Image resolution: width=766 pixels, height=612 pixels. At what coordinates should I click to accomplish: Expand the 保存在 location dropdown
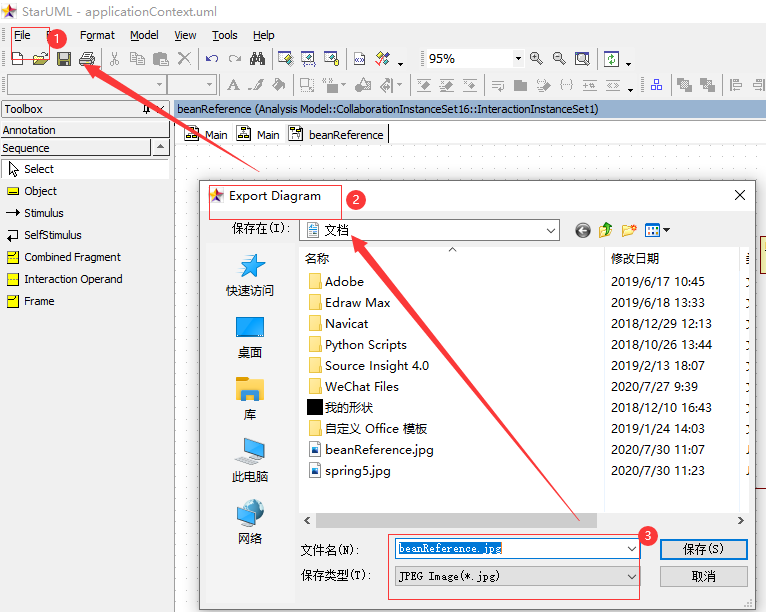pos(551,230)
